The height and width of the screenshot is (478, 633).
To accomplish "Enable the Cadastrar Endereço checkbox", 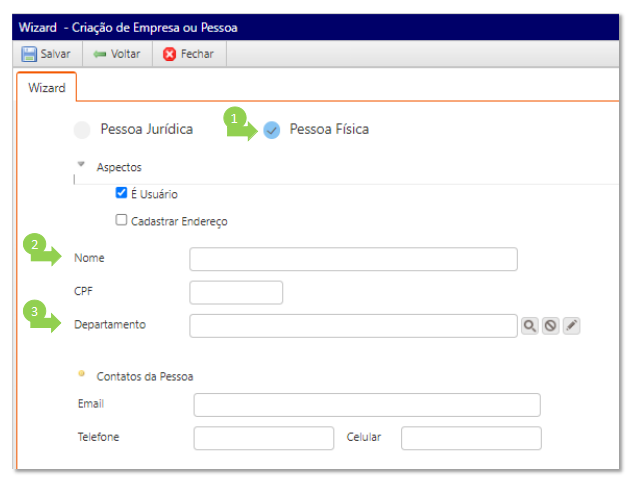I will [122, 221].
